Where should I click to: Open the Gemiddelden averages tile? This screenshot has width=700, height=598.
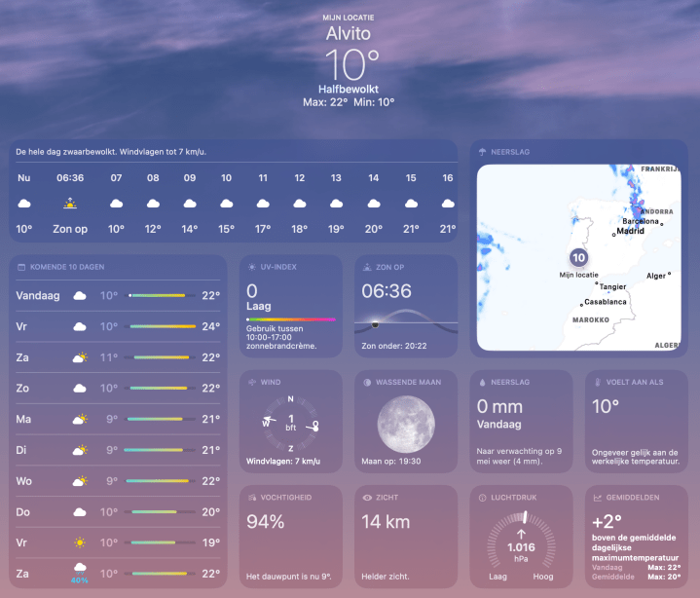tap(635, 536)
